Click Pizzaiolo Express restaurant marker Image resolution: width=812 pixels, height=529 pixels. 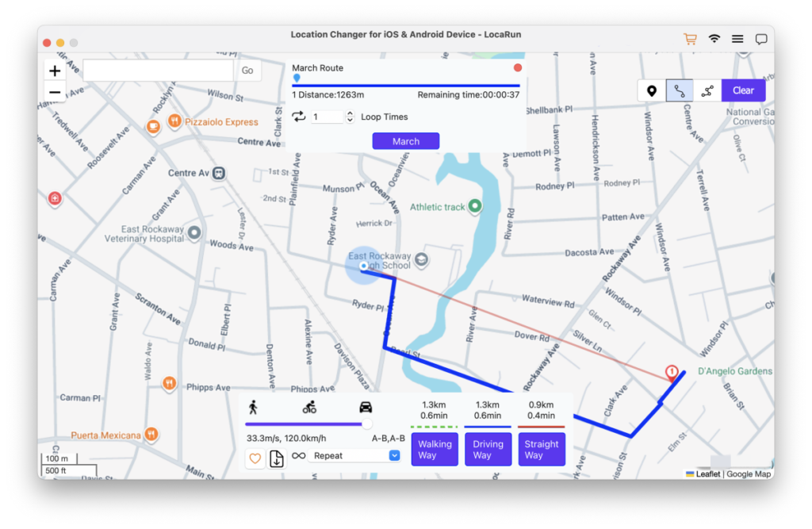(x=174, y=121)
